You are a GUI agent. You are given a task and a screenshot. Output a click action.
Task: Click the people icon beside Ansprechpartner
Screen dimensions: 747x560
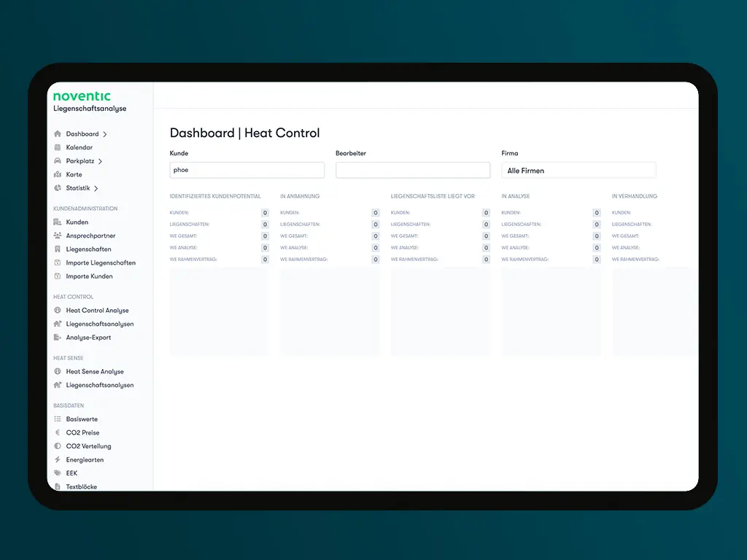[x=58, y=236]
